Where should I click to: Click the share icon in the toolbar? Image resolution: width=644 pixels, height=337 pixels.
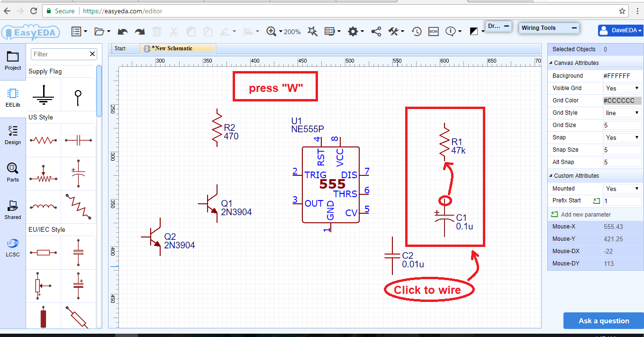[376, 30]
